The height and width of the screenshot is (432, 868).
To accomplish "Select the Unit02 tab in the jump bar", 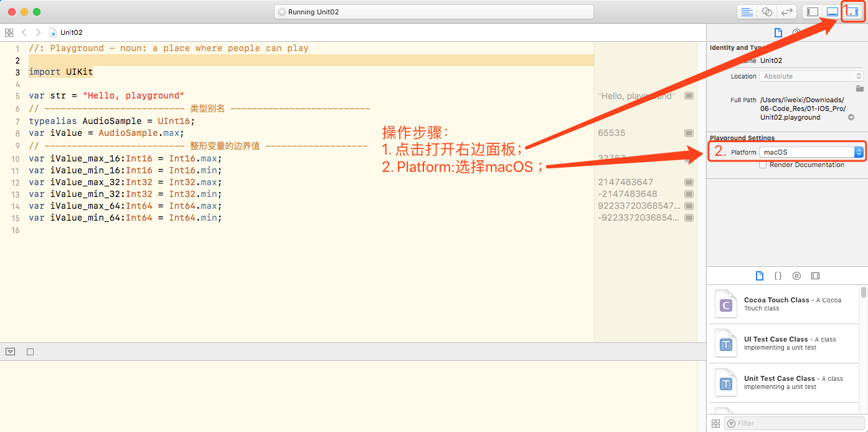I will [x=66, y=32].
